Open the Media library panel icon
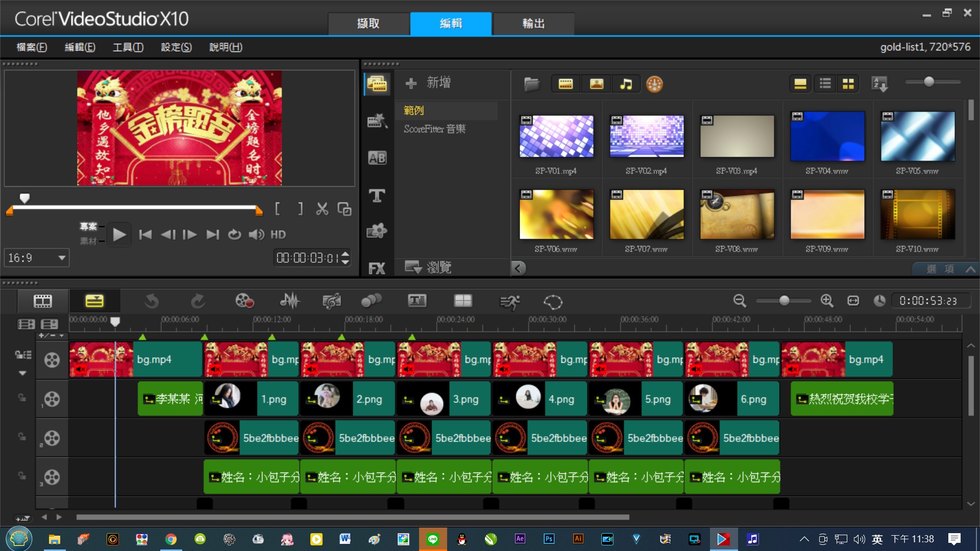980x551 pixels. 377,84
